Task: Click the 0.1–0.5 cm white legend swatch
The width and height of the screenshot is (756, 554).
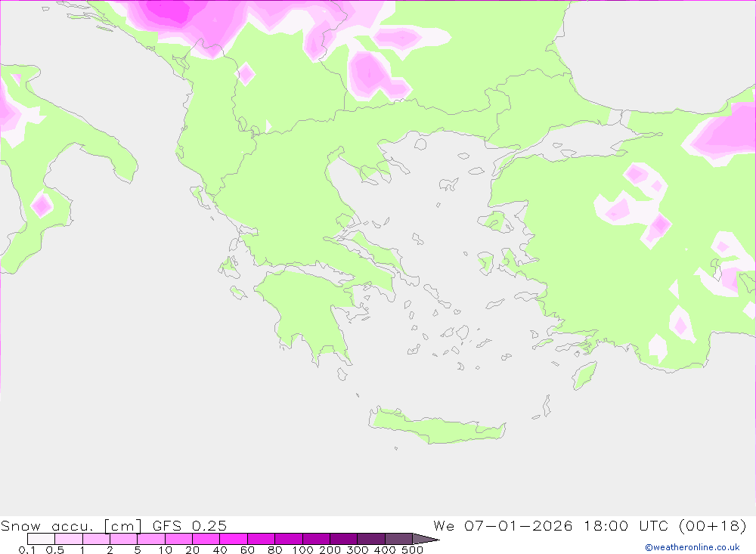Action: [41, 539]
